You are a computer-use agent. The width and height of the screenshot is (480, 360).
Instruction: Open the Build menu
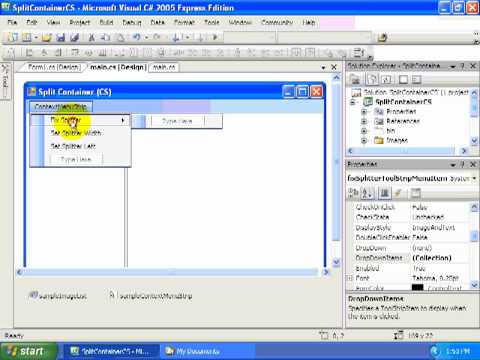pyautogui.click(x=106, y=22)
